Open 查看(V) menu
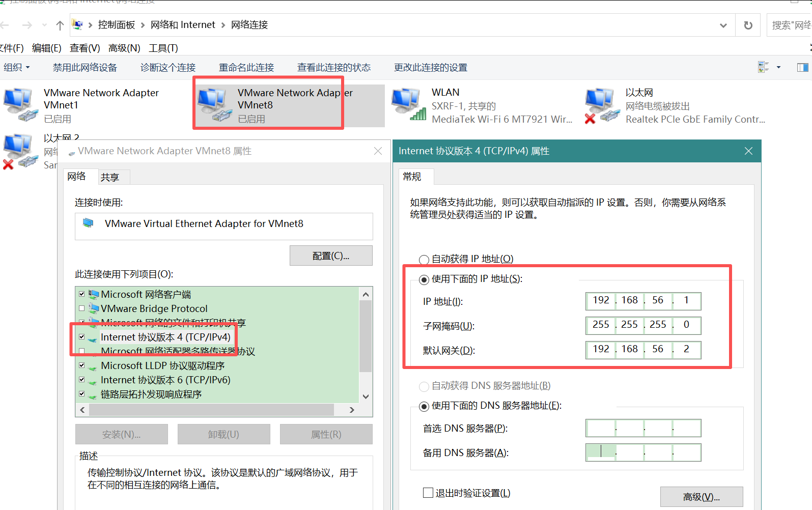Screen dimensions: 812x510 pos(85,48)
